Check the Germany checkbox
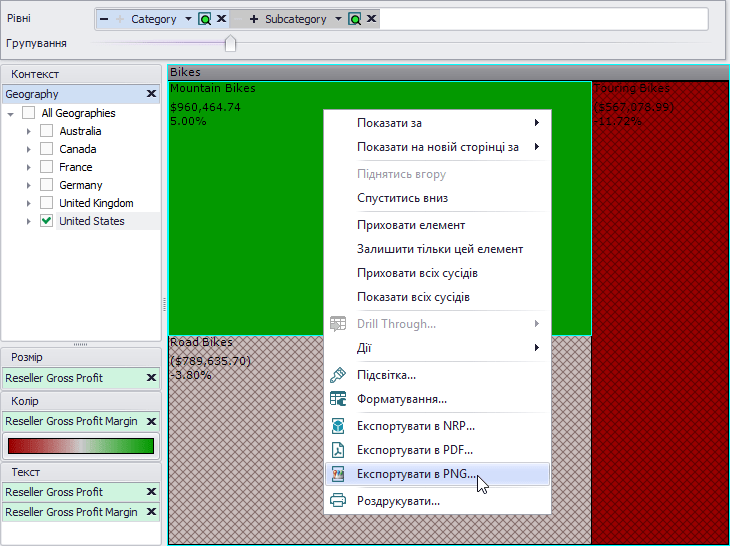This screenshot has width=730, height=546. click(x=47, y=185)
